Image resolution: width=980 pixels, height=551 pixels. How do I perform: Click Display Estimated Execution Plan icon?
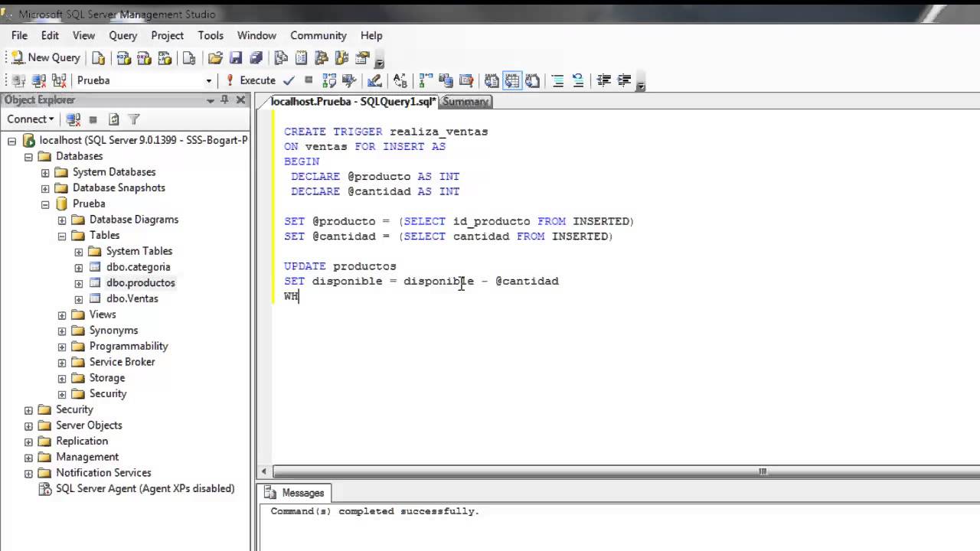point(329,80)
